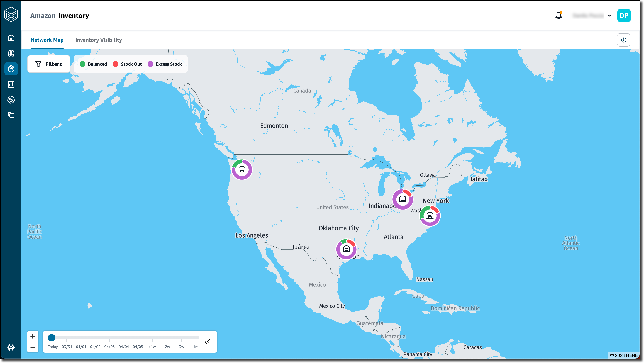Expand the user account dropdown arrow

(x=609, y=16)
